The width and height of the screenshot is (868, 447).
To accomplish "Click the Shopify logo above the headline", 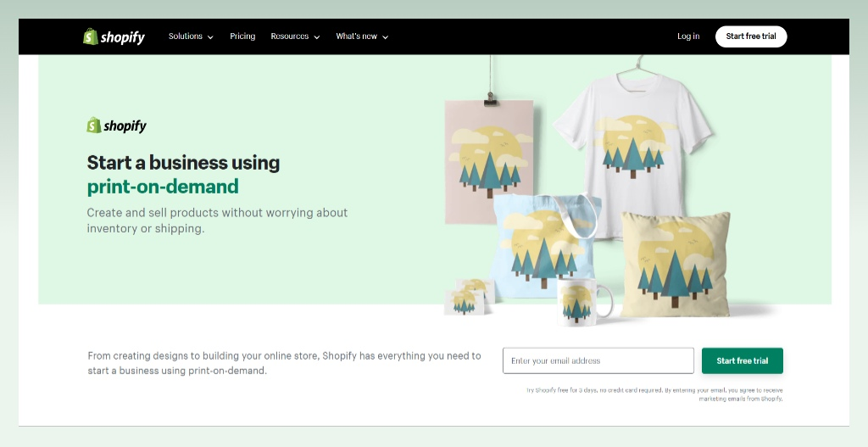I will (117, 126).
